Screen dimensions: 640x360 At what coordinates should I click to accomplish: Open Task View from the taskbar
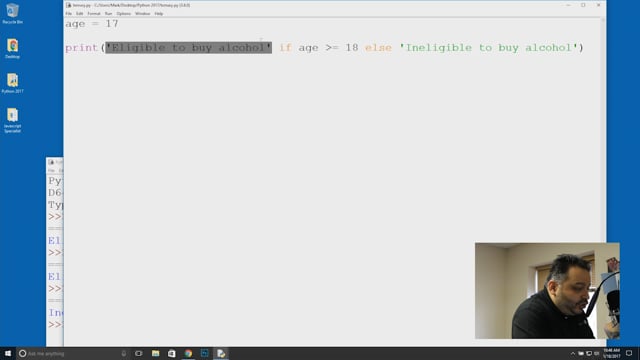(139, 353)
